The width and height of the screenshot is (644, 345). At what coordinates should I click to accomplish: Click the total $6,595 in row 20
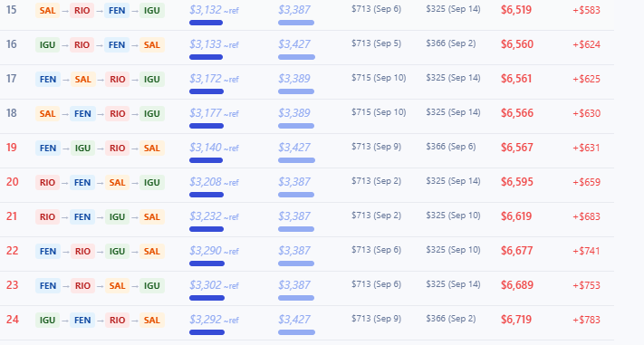pos(516,182)
